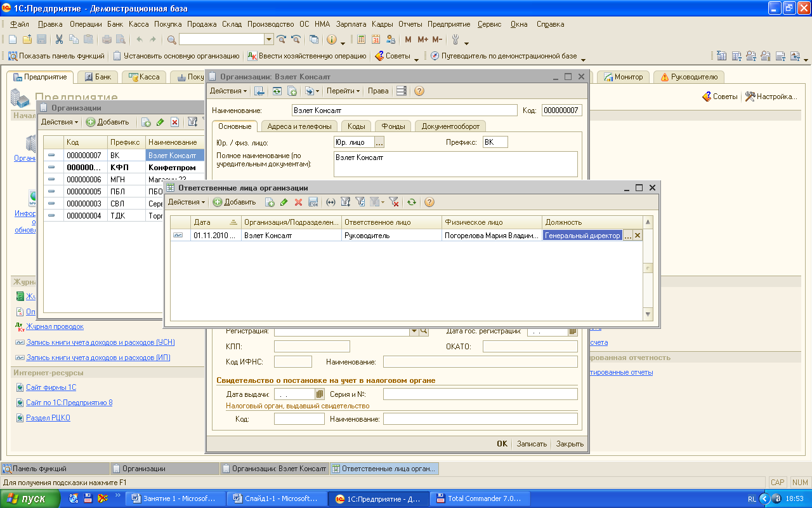Viewport: 812px width, 508px height.
Task: Click Help question icon in Ответственные лица toolbar
Action: tap(429, 202)
